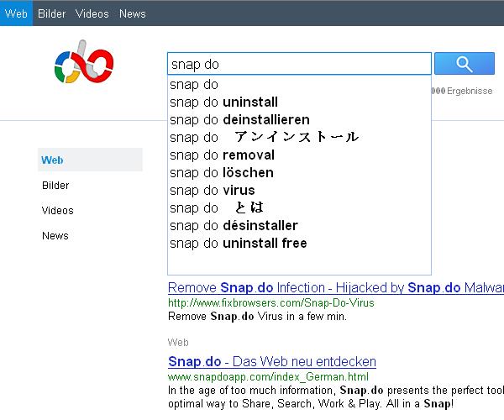Select the plain 'snap do' suggestion
The width and height of the screenshot is (504, 420).
[x=299, y=85]
